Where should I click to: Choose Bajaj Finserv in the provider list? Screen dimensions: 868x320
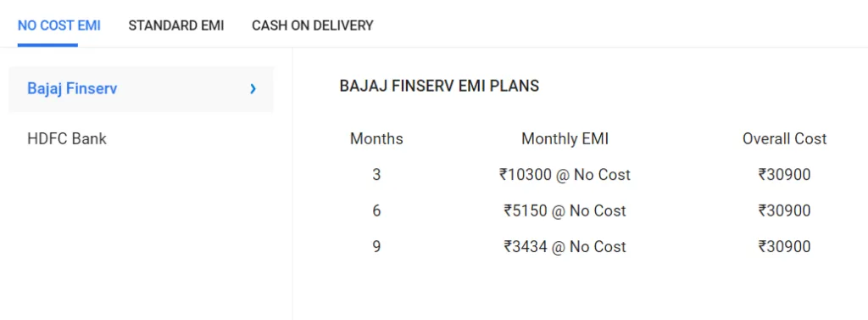[x=142, y=89]
